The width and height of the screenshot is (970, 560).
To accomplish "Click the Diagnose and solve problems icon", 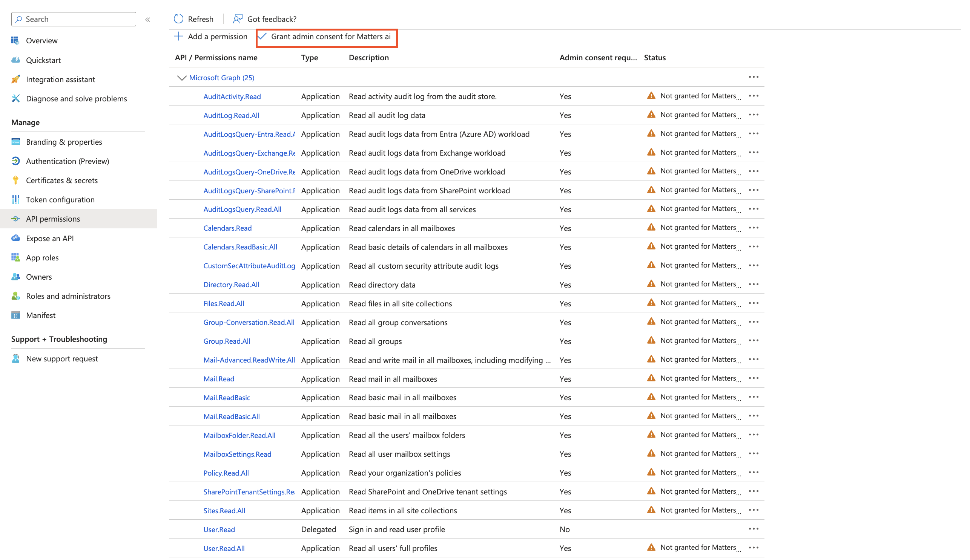I will tap(15, 98).
